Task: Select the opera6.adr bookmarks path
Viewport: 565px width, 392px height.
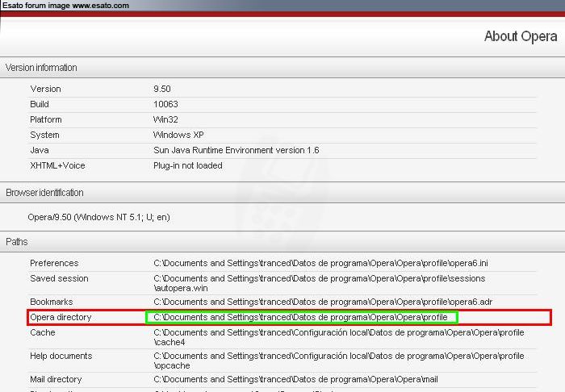Action: (323, 302)
